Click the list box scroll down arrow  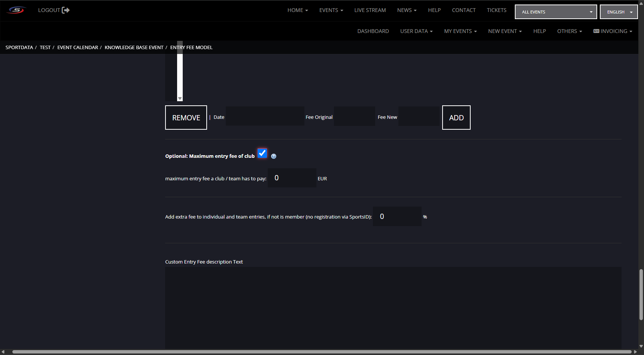[x=180, y=99]
